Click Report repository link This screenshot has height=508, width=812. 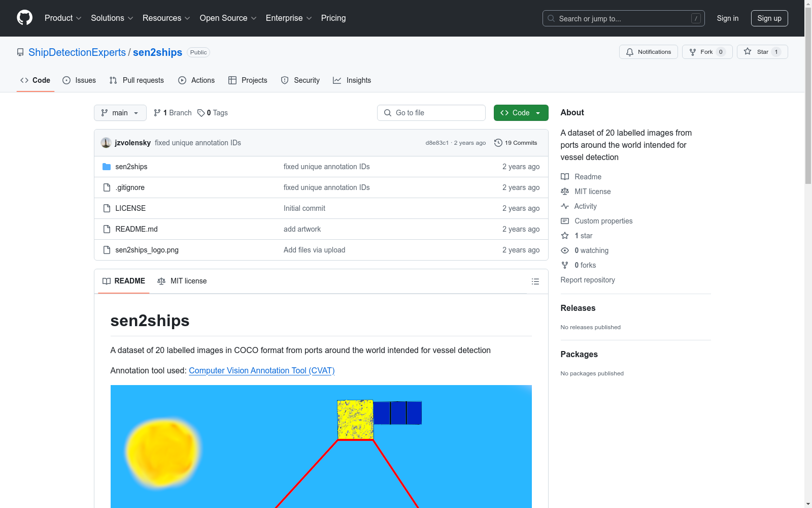(588, 280)
